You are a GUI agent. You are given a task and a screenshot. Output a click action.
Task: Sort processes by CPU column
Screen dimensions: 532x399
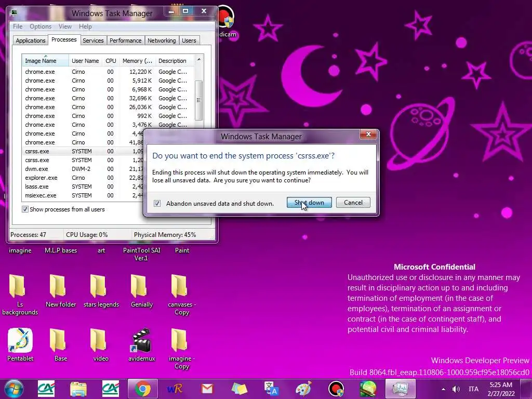tap(111, 61)
